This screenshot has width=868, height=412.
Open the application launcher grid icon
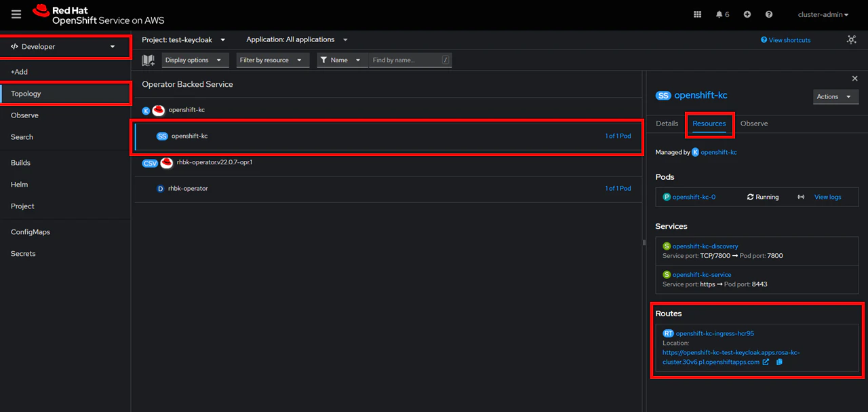click(x=697, y=14)
